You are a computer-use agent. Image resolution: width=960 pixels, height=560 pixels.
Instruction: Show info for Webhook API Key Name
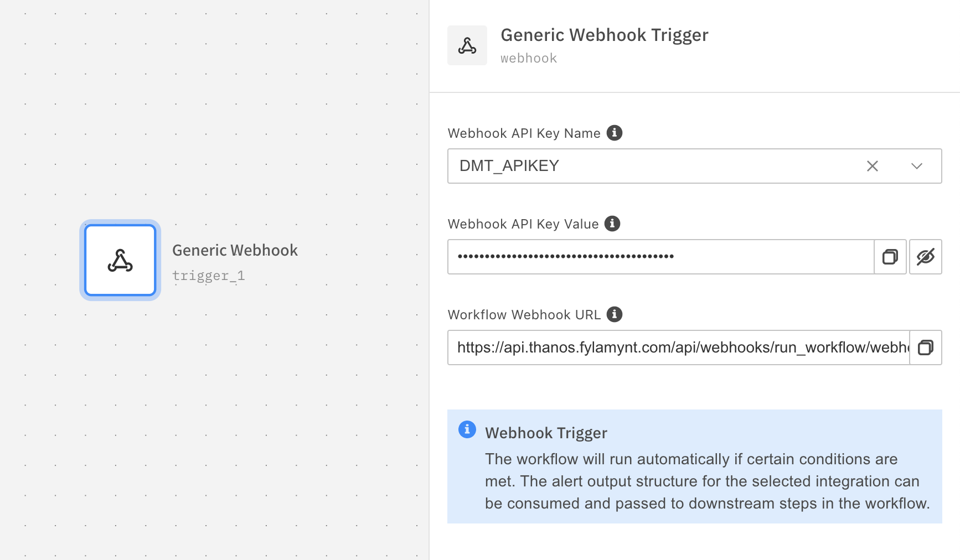pos(614,133)
